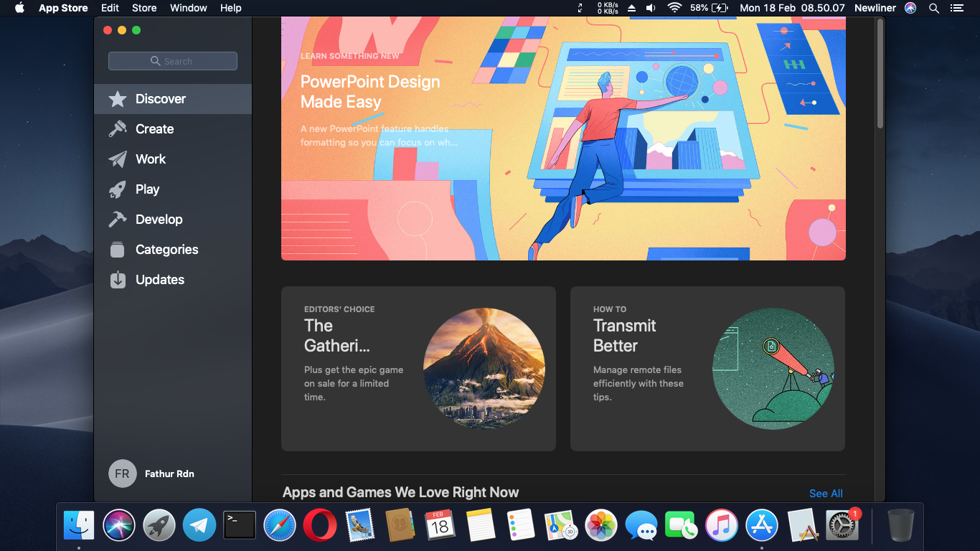980x551 pixels.
Task: Launch FaceTime from the dock
Action: 682,525
